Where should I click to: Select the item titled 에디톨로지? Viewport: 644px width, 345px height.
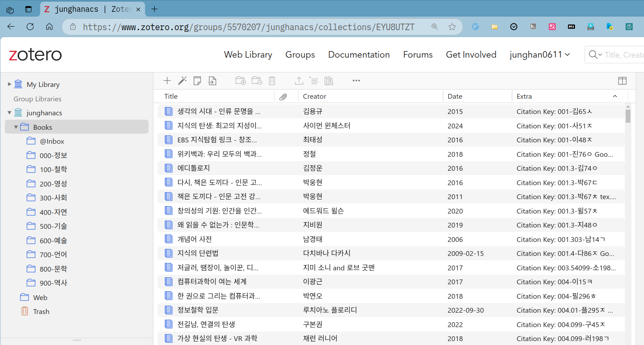(x=391, y=168)
